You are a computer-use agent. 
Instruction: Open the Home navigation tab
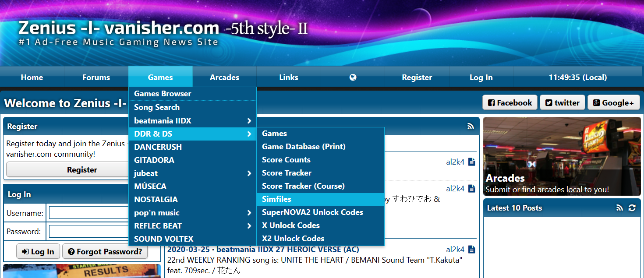coord(32,77)
